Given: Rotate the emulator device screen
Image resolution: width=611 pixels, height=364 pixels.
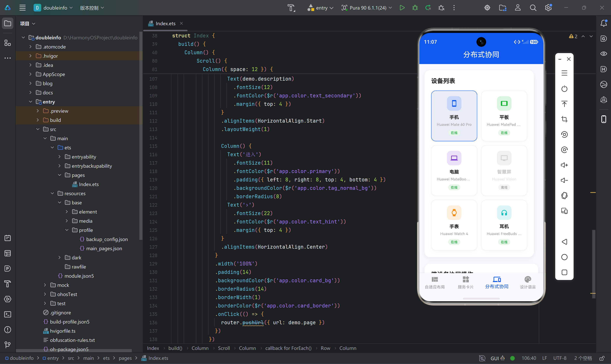Looking at the screenshot, I should tap(564, 196).
